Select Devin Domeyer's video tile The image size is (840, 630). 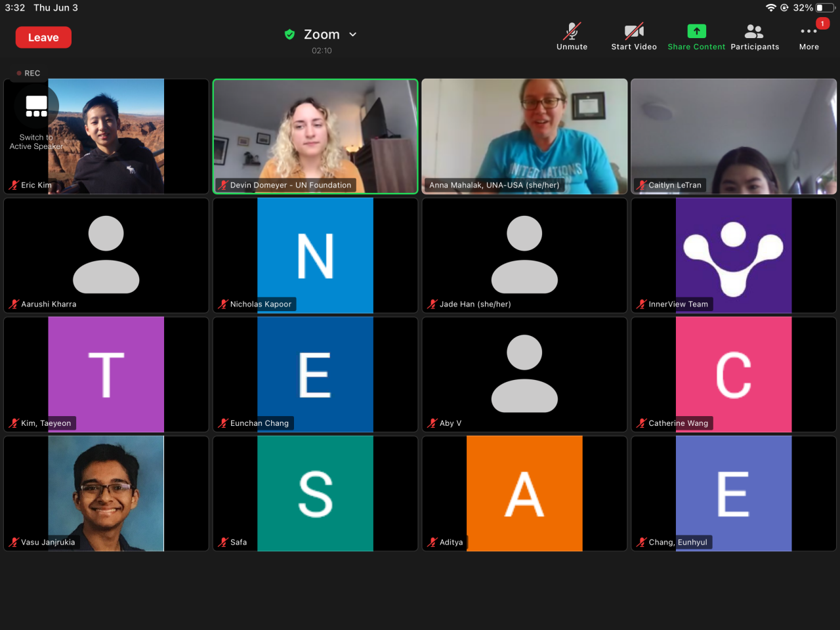pyautogui.click(x=316, y=136)
